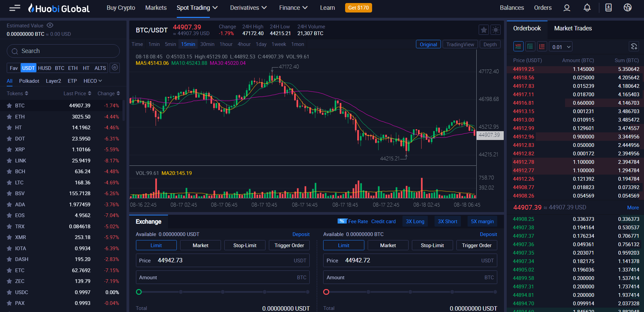Set chart interval to 1day
This screenshot has width=644, height=312.
[x=261, y=44]
